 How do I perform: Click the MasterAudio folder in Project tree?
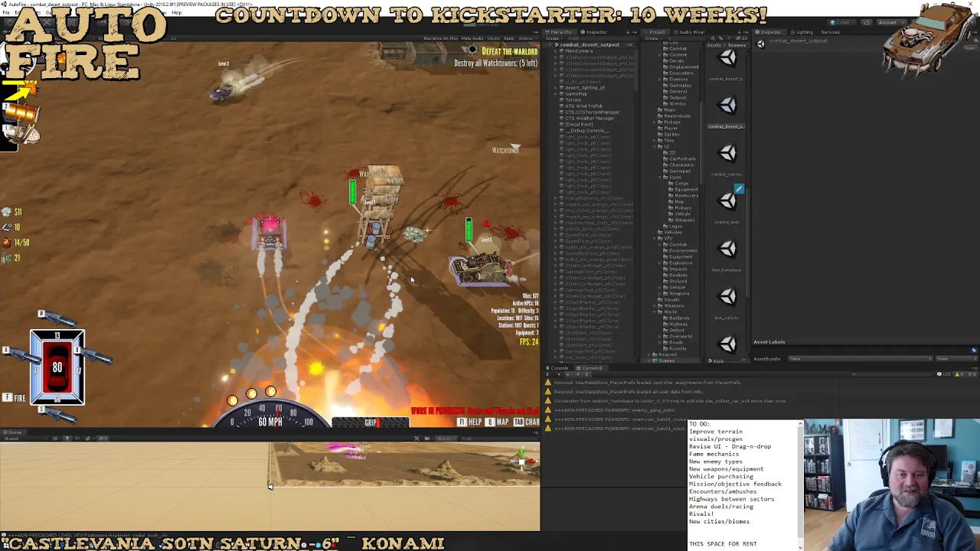pos(675,116)
